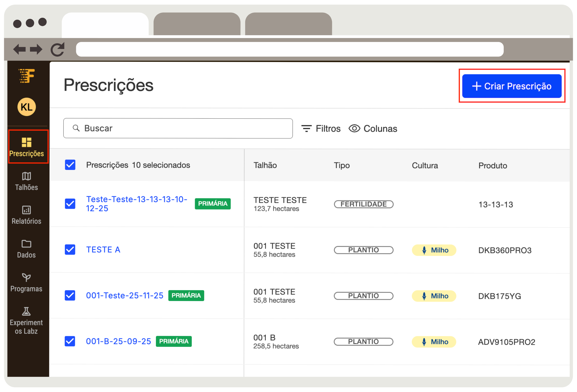Go back using the browser arrow
The image size is (577, 392).
coord(19,49)
